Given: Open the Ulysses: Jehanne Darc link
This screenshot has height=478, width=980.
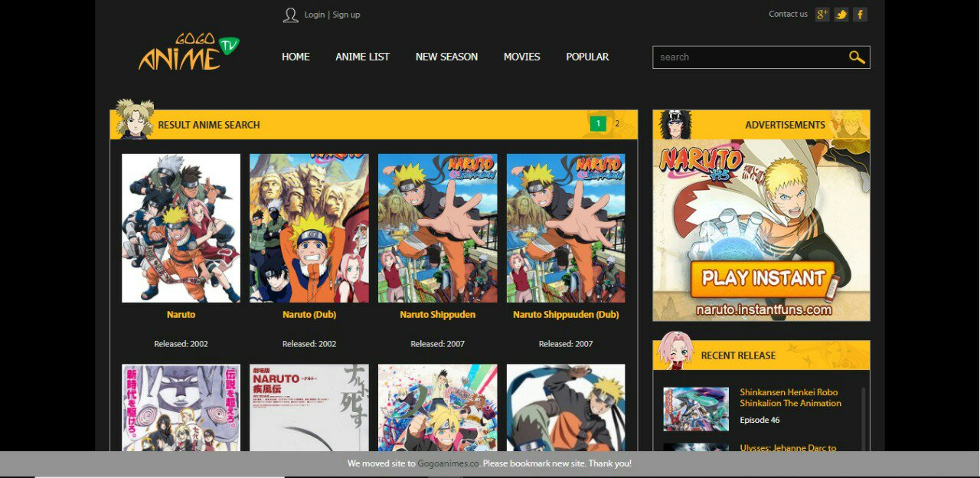Looking at the screenshot, I should pos(788,447).
